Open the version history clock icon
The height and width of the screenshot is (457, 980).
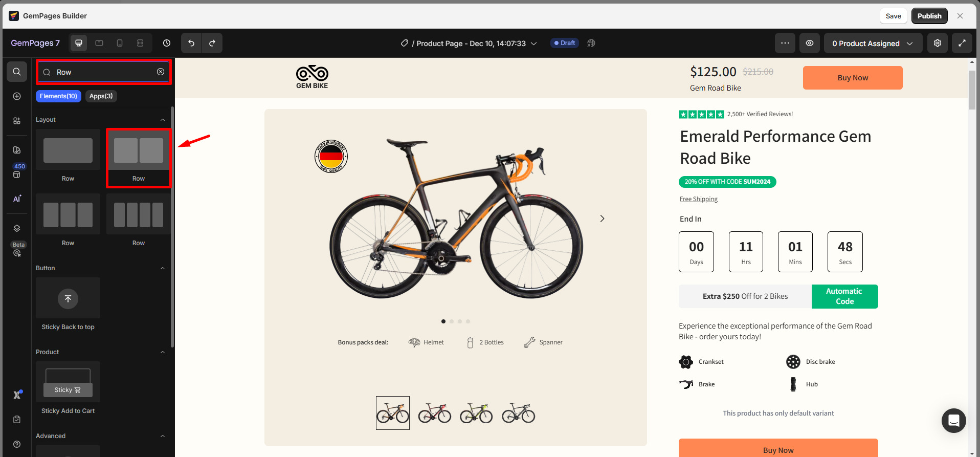pyautogui.click(x=166, y=43)
